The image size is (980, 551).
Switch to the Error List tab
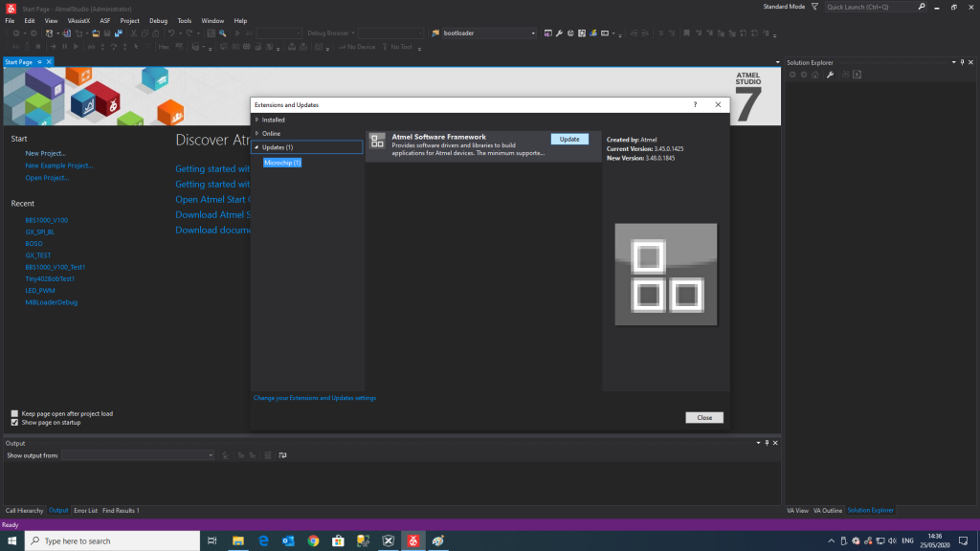85,511
